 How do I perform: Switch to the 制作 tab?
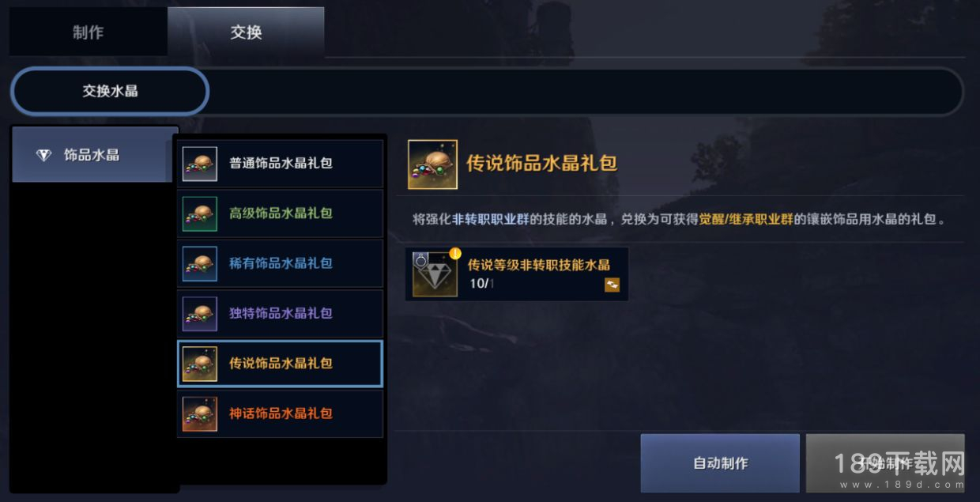[88, 32]
